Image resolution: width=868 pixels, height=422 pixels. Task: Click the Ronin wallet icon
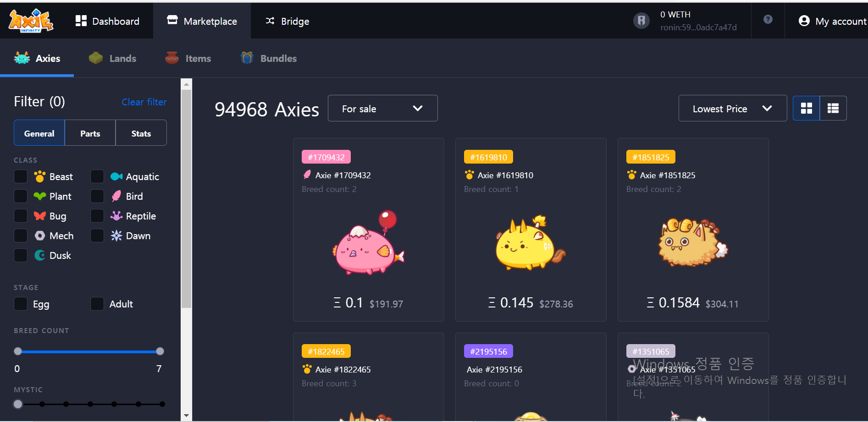[x=641, y=21]
